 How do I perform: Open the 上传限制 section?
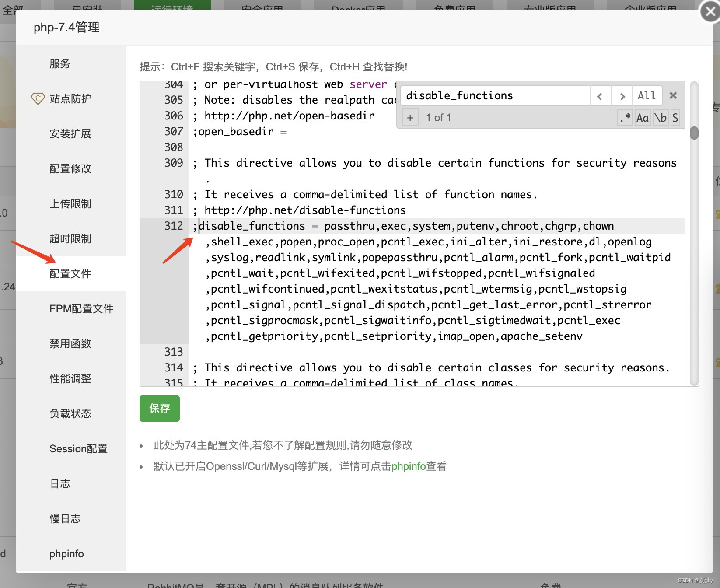coord(70,204)
